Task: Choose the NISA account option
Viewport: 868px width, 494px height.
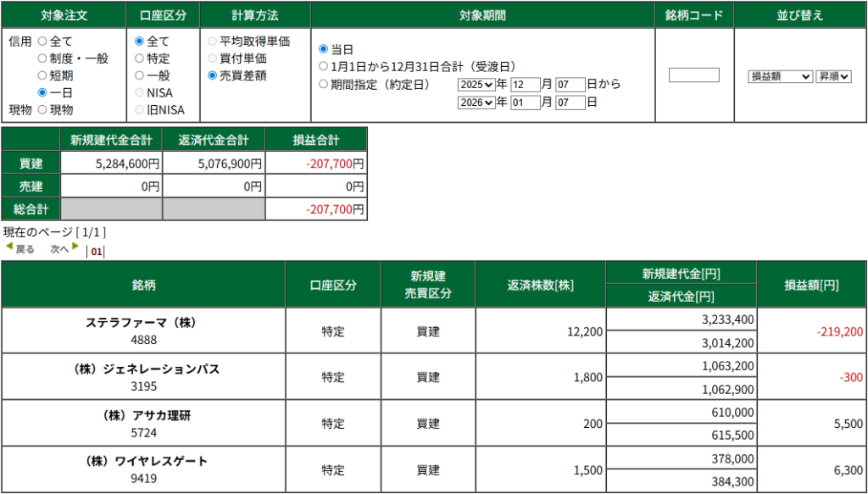Action: 140,92
